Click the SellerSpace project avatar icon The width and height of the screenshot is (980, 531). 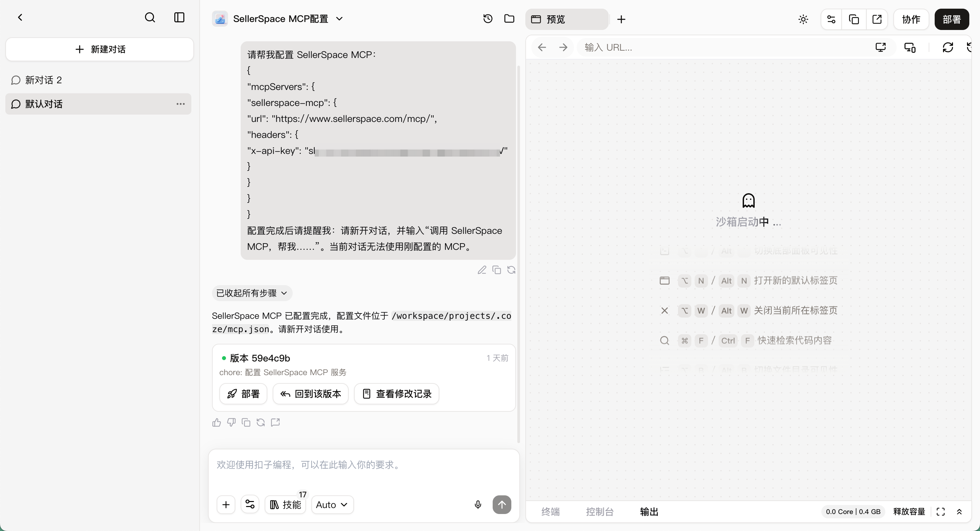[x=220, y=19]
